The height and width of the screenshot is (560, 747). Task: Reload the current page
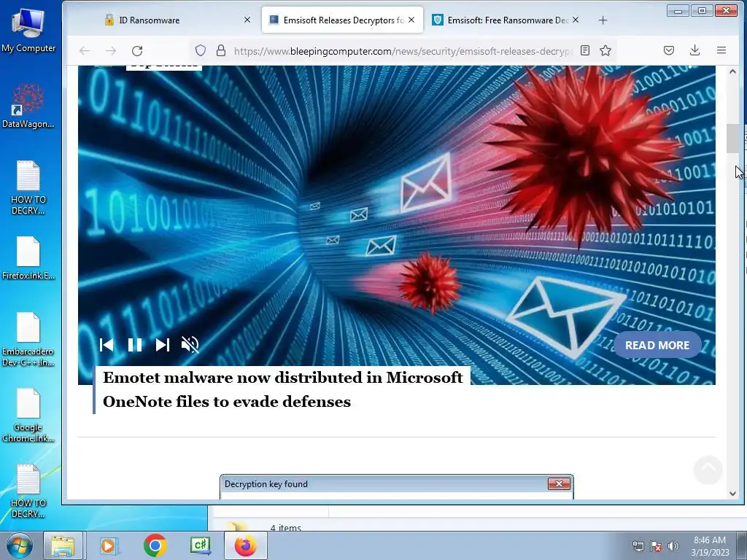pos(137,50)
